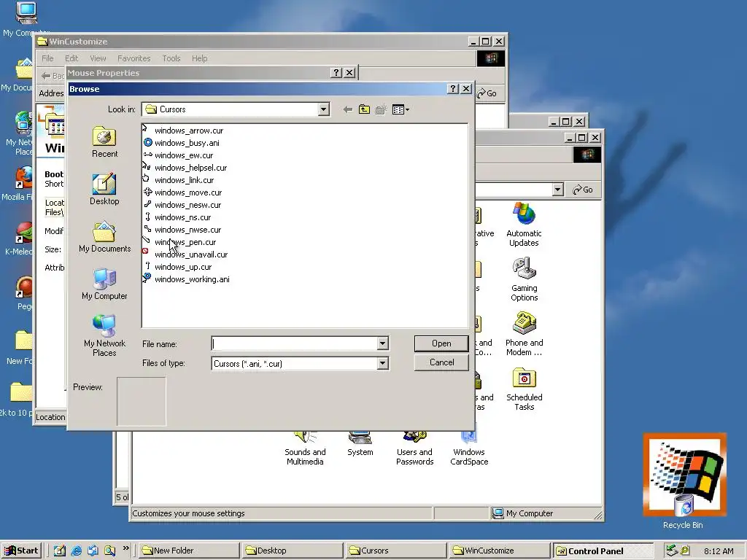The image size is (747, 560).
Task: Select windows_unavail.cur file
Action: point(185,254)
